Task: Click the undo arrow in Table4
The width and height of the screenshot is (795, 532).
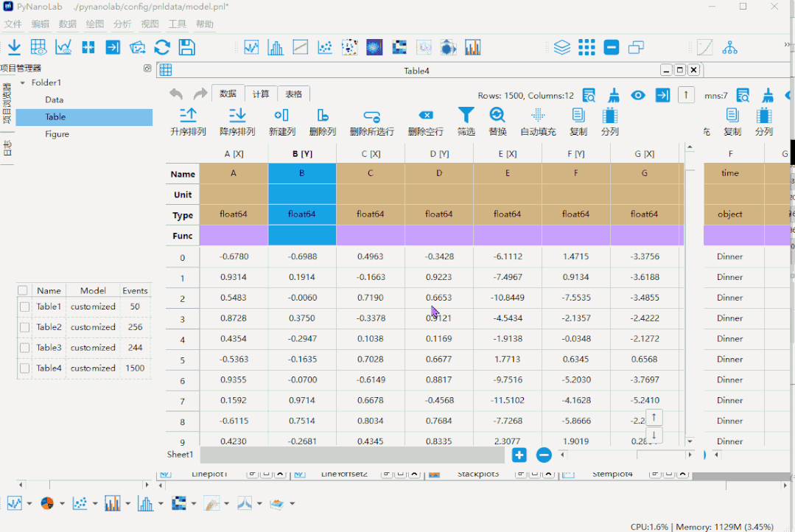Action: (176, 94)
